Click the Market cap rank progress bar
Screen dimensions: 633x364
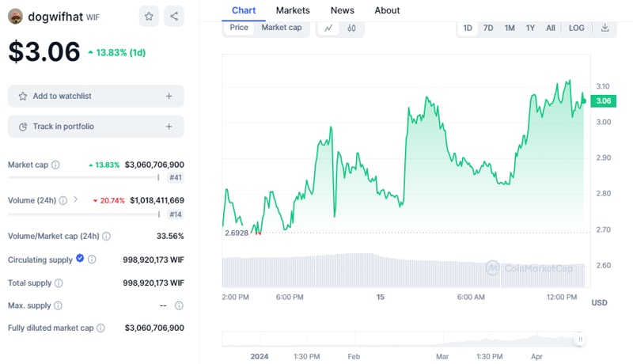point(84,177)
